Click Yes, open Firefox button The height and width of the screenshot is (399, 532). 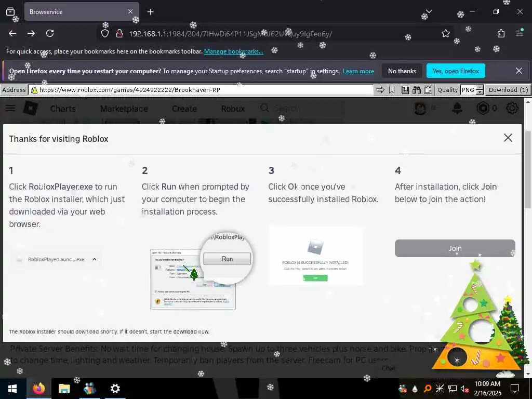[x=456, y=71]
